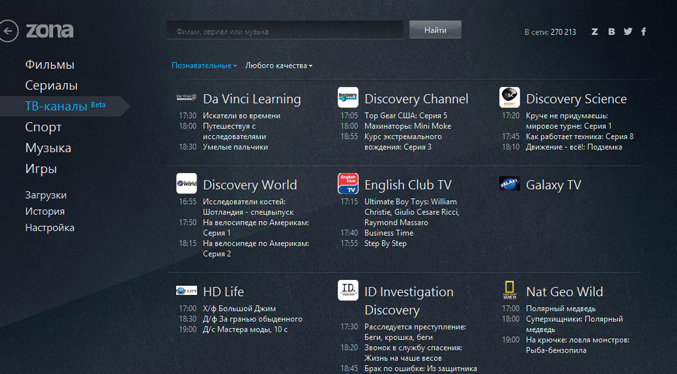
Task: Select the ID Investigation Discovery logo
Action: [348, 290]
